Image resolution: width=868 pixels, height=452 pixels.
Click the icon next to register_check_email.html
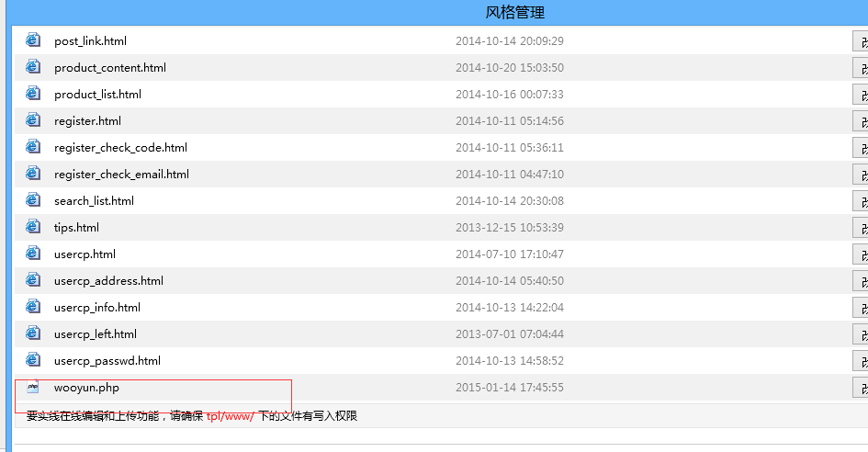tap(33, 173)
